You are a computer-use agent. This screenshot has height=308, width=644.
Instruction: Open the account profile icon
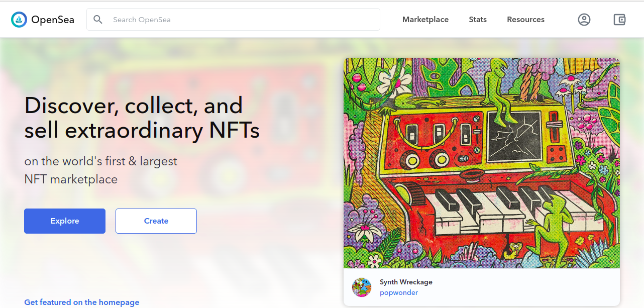[x=584, y=20]
